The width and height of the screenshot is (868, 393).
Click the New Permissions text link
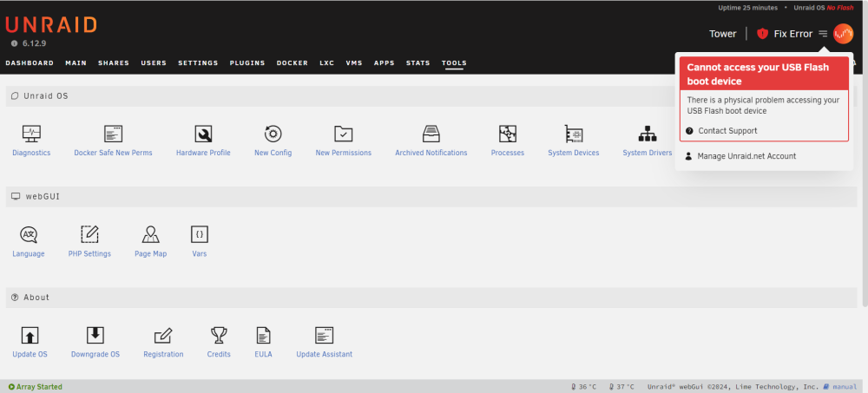coord(343,153)
